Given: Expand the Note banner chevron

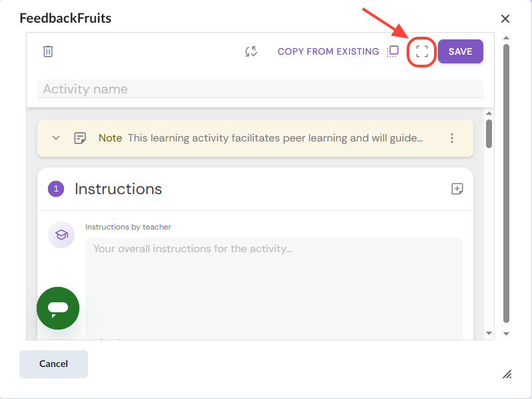Looking at the screenshot, I should [x=56, y=138].
